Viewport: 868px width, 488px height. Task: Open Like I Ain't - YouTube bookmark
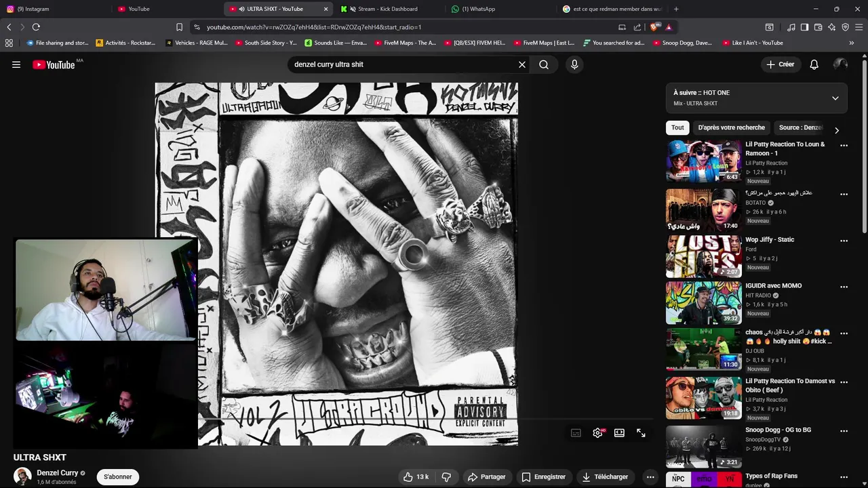tap(752, 43)
